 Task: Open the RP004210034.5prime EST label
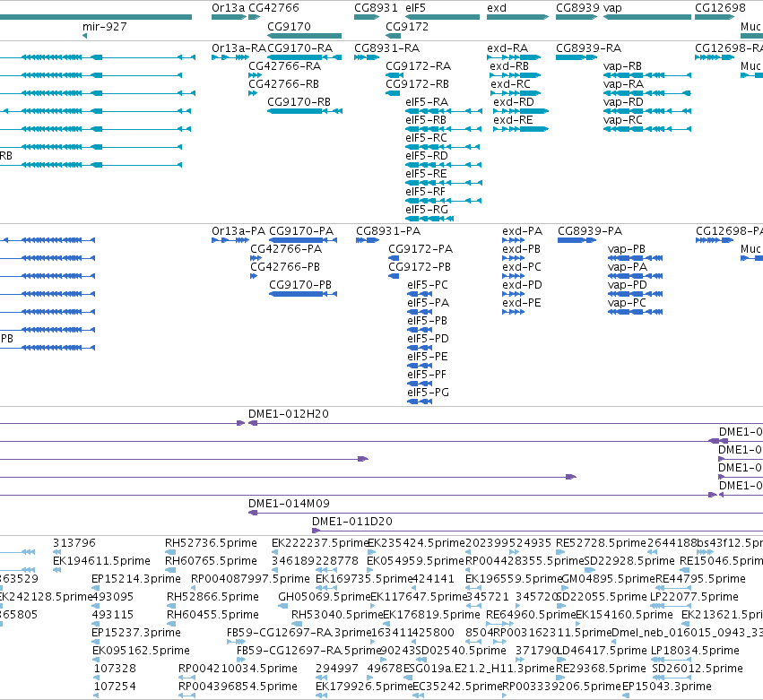click(238, 669)
